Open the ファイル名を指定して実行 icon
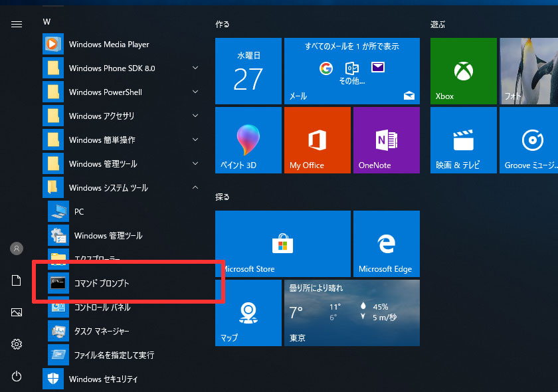 [x=58, y=355]
